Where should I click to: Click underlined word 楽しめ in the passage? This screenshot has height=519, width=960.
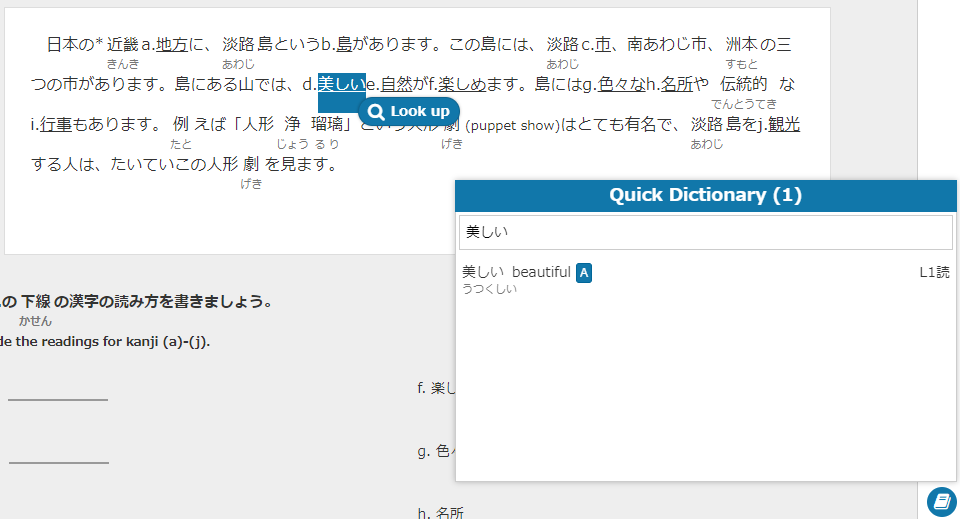pyautogui.click(x=462, y=85)
